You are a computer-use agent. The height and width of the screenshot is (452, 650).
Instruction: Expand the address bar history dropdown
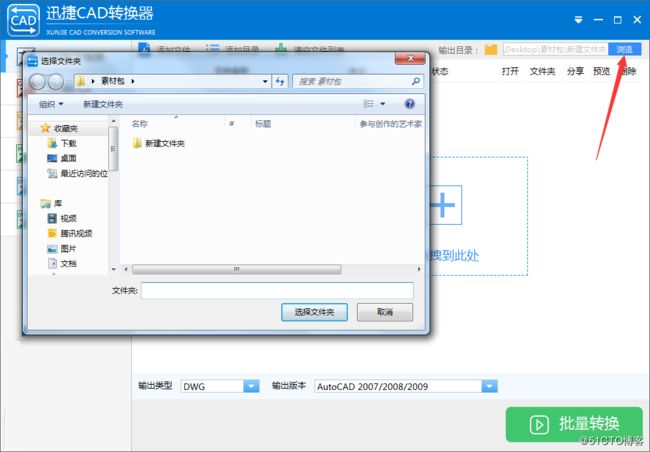265,81
